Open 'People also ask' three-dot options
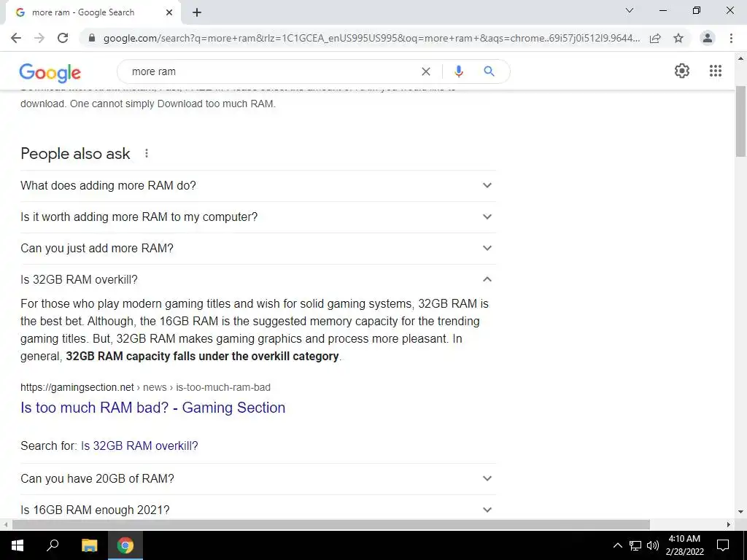The image size is (747, 560). (x=147, y=153)
